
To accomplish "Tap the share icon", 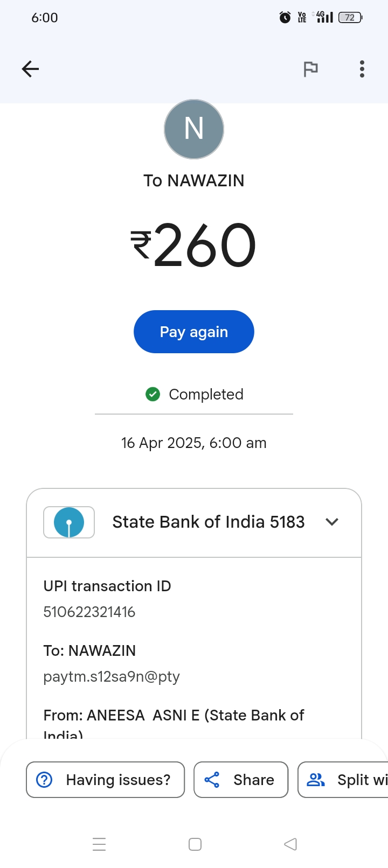I will click(x=212, y=780).
